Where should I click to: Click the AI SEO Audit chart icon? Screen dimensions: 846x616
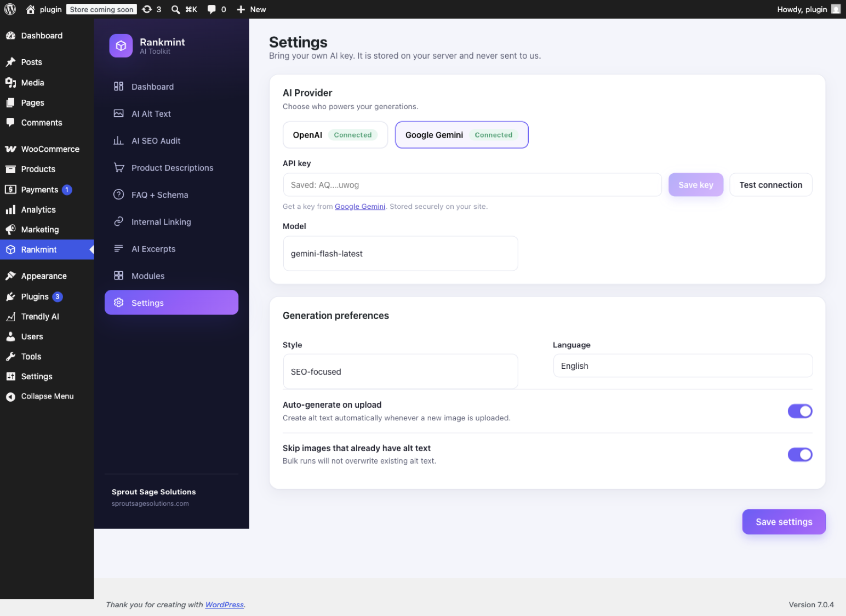[118, 141]
